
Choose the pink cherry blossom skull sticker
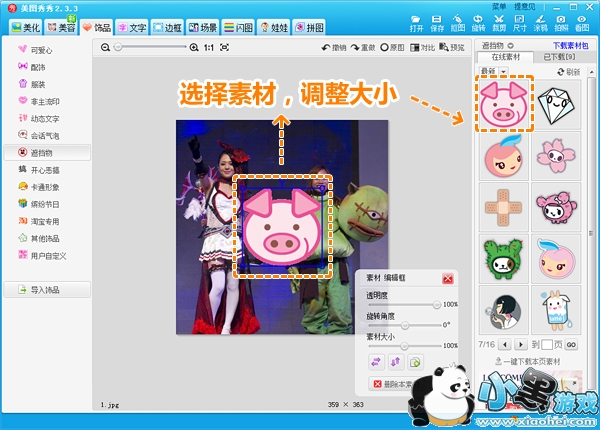[556, 156]
